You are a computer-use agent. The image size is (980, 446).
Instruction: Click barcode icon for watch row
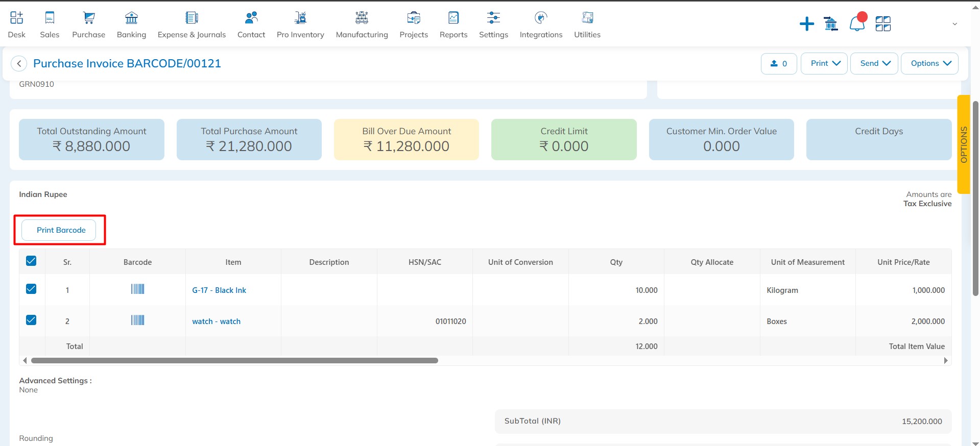tap(137, 320)
